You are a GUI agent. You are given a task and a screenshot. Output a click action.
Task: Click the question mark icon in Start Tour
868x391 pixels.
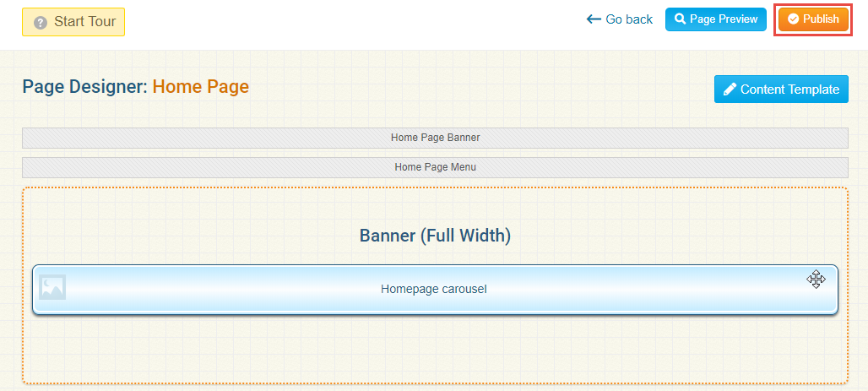coord(40,22)
